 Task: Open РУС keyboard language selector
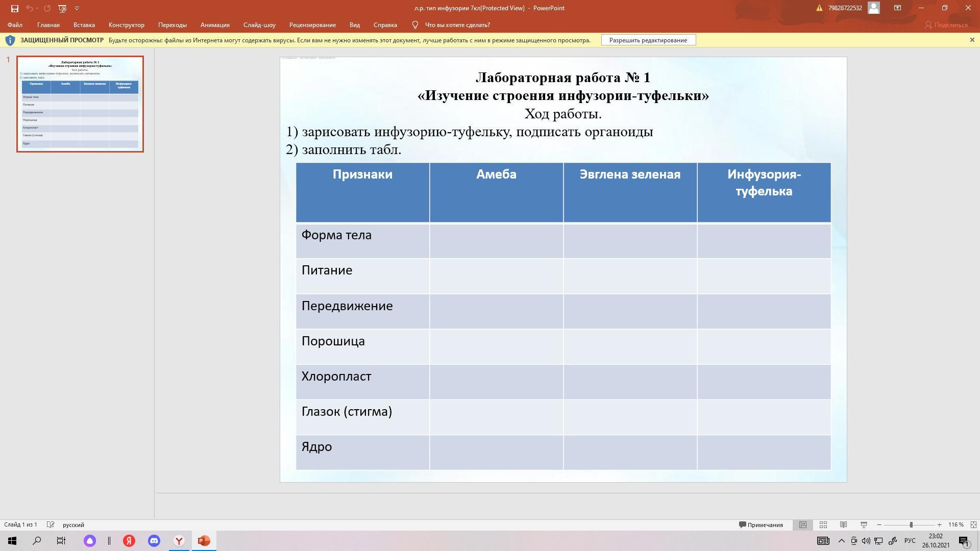pos(910,541)
